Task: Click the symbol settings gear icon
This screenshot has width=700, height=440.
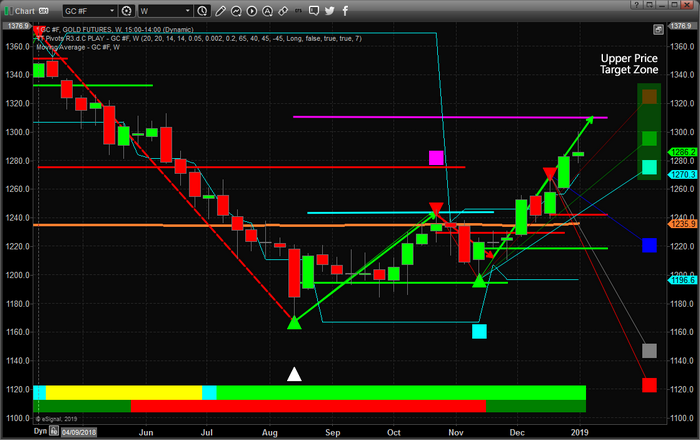Action: [x=127, y=11]
